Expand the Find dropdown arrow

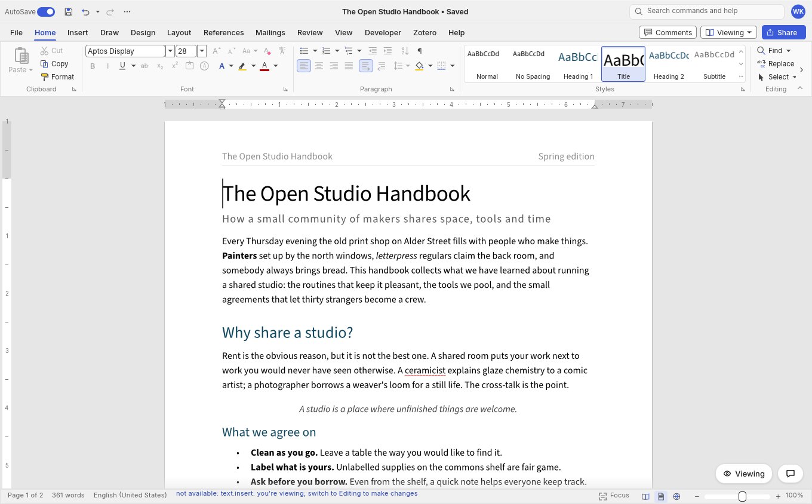(x=789, y=51)
